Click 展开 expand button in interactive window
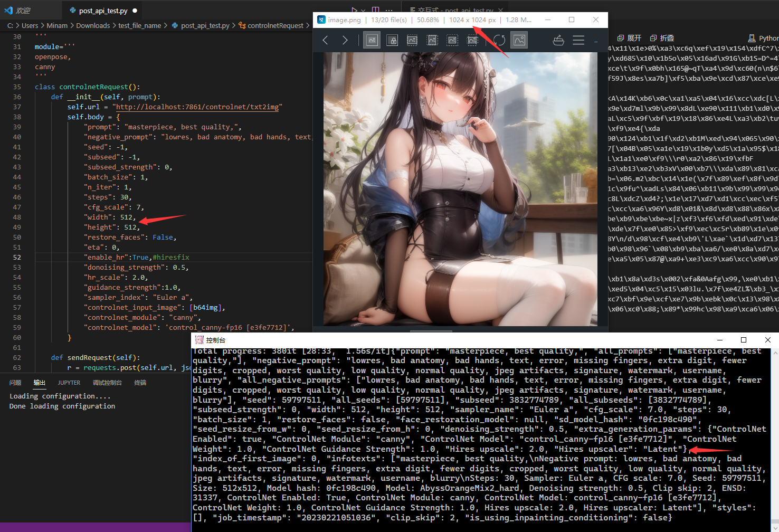This screenshot has width=779, height=532. [629, 38]
